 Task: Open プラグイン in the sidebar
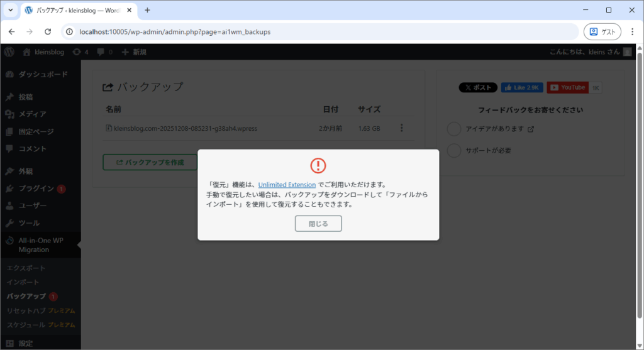pos(35,189)
